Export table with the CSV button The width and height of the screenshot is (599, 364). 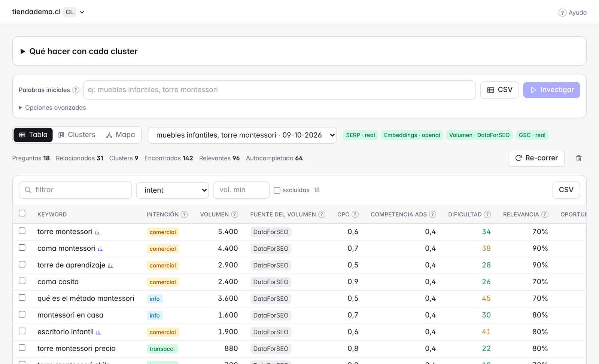tap(566, 190)
